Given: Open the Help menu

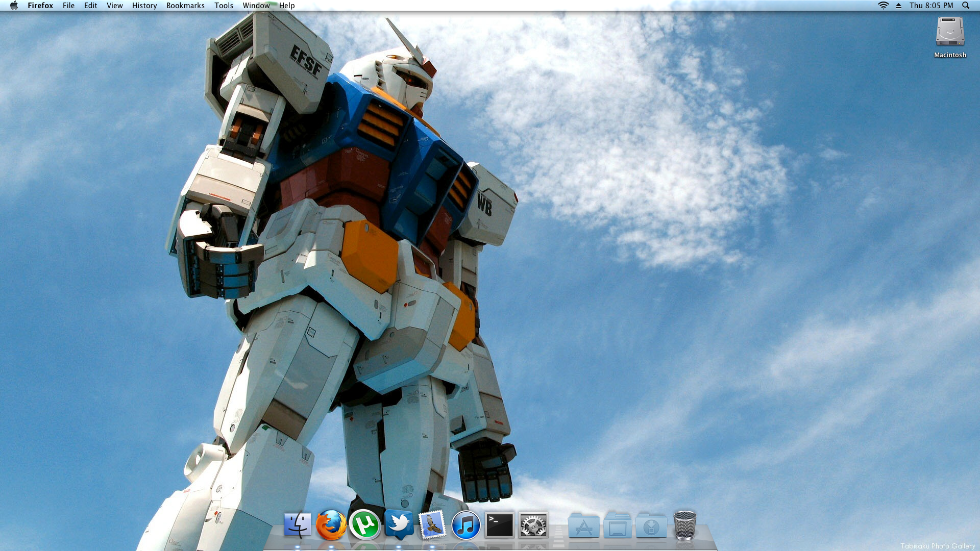Looking at the screenshot, I should coord(287,6).
